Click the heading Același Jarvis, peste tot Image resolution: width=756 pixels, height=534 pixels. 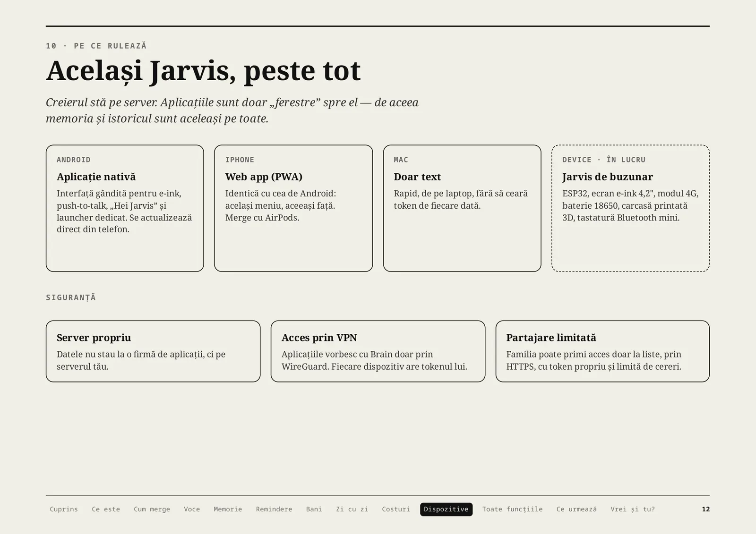coord(203,71)
